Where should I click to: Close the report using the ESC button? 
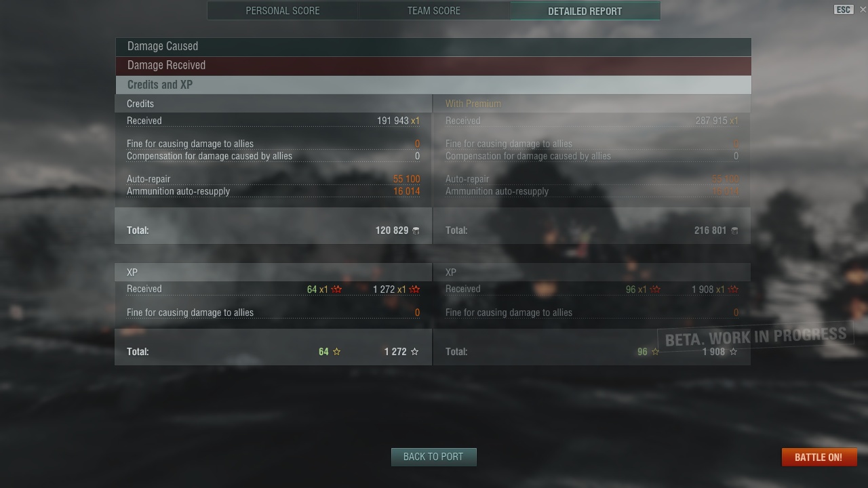844,9
